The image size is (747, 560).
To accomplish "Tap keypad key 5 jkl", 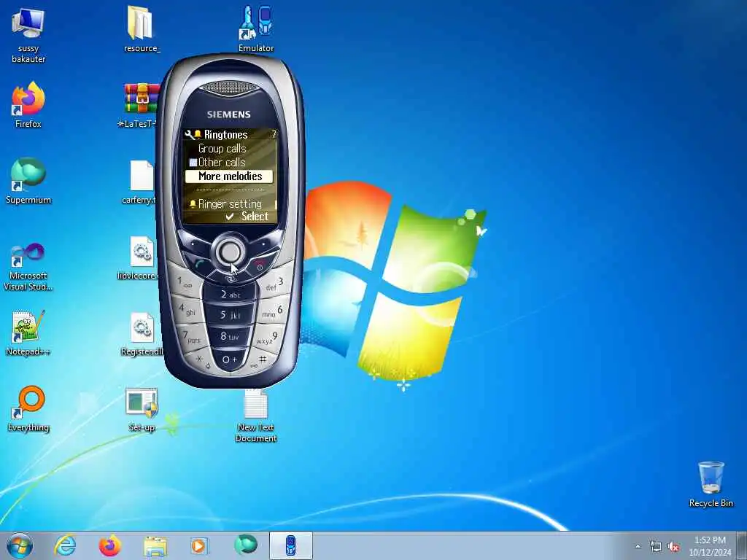I will [230, 315].
